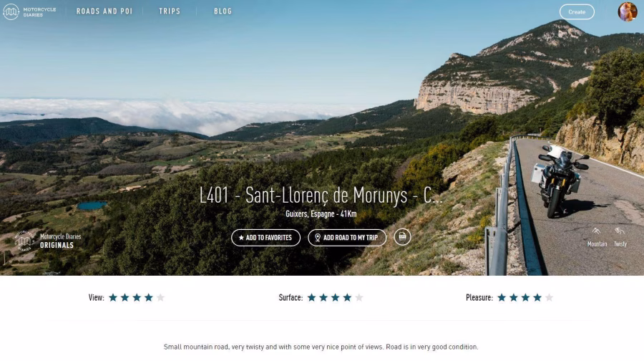Click the third star of View rating
Viewport: 644px width, 361px height.
pyautogui.click(x=137, y=297)
